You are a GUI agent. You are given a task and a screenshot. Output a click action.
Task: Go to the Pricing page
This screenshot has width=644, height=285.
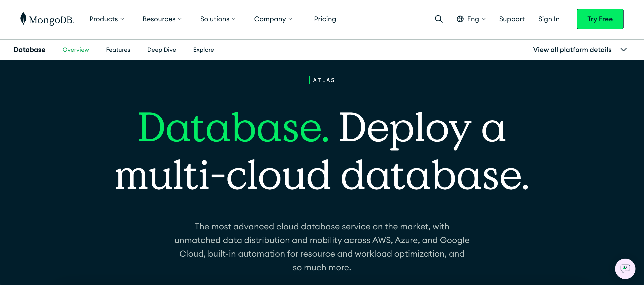click(325, 19)
